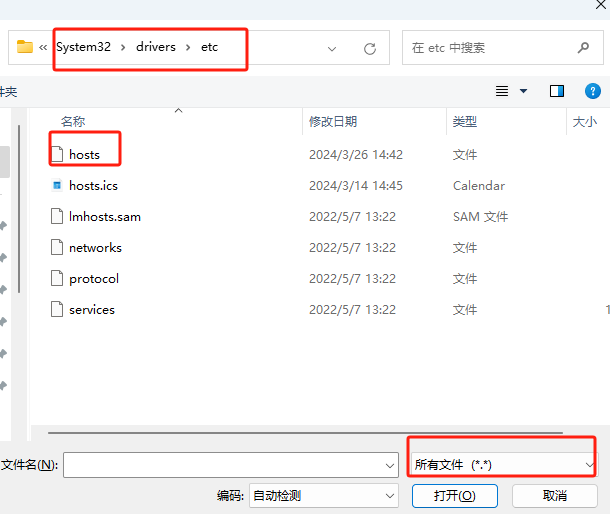Click the 在 etc 中搜索 search box
Screen dimensions: 610x514
click(503, 47)
